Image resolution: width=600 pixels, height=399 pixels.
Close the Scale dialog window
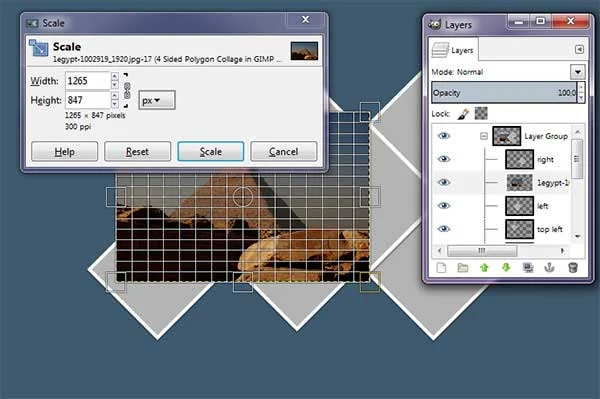click(305, 20)
